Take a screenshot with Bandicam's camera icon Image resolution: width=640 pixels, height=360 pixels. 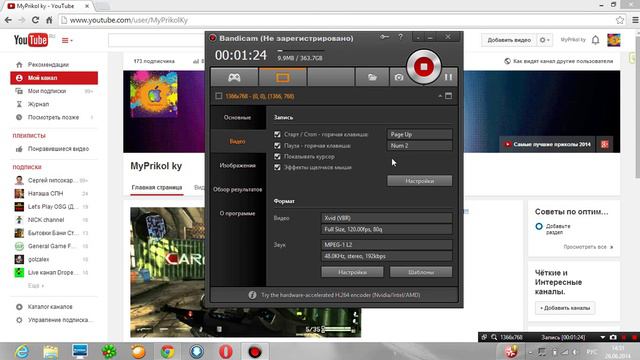click(399, 77)
